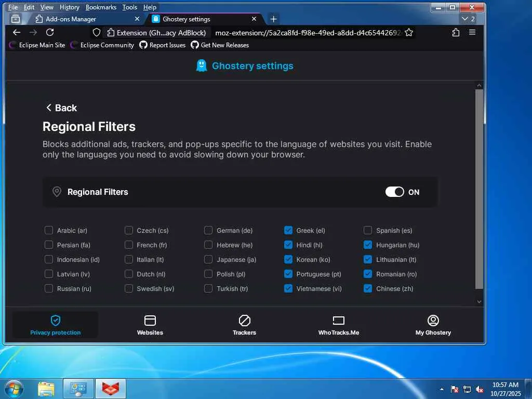Click the shield tracking protection icon
Image resolution: width=532 pixels, height=399 pixels.
(x=97, y=33)
